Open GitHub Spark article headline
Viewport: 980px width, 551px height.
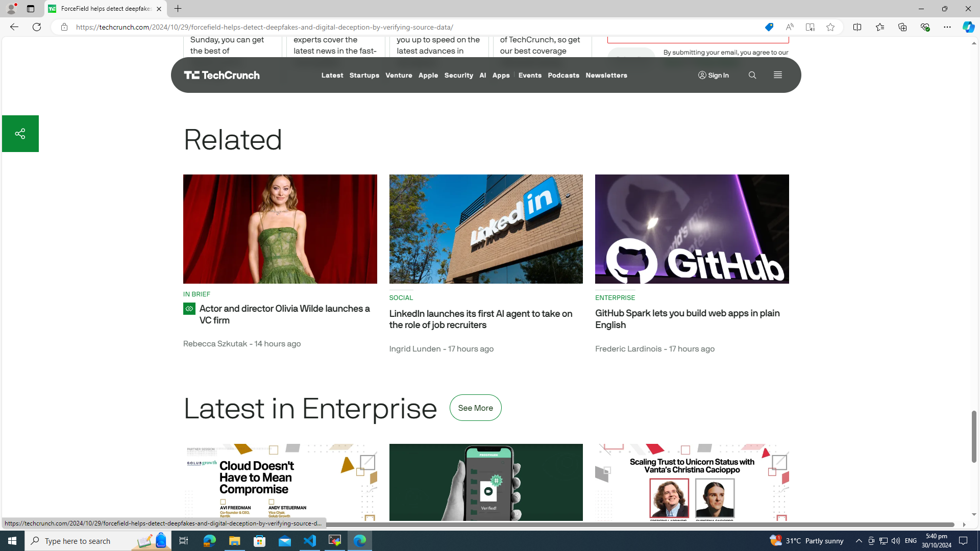click(x=687, y=319)
